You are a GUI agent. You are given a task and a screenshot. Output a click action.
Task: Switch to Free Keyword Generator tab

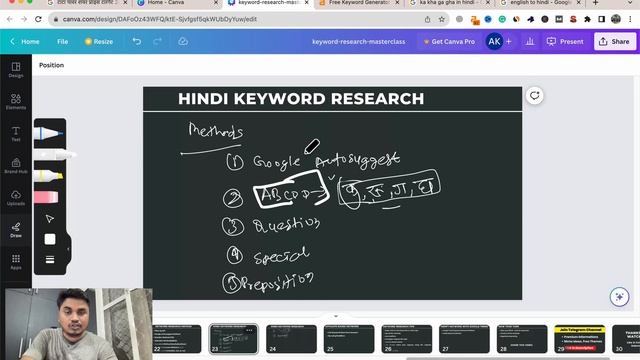[358, 2]
